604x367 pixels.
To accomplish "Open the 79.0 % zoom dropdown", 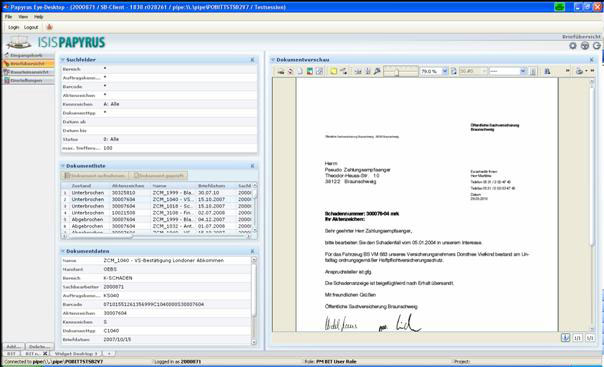I will point(445,71).
